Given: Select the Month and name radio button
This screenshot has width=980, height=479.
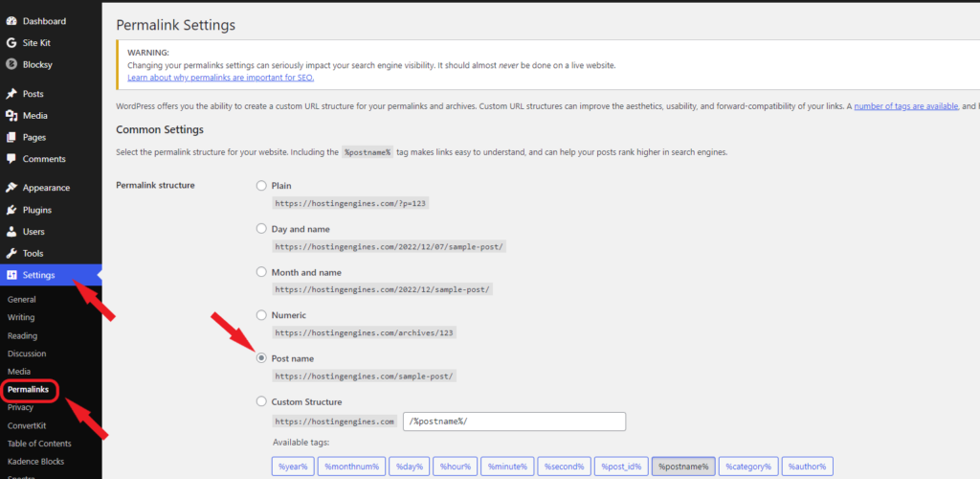Looking at the screenshot, I should point(262,272).
